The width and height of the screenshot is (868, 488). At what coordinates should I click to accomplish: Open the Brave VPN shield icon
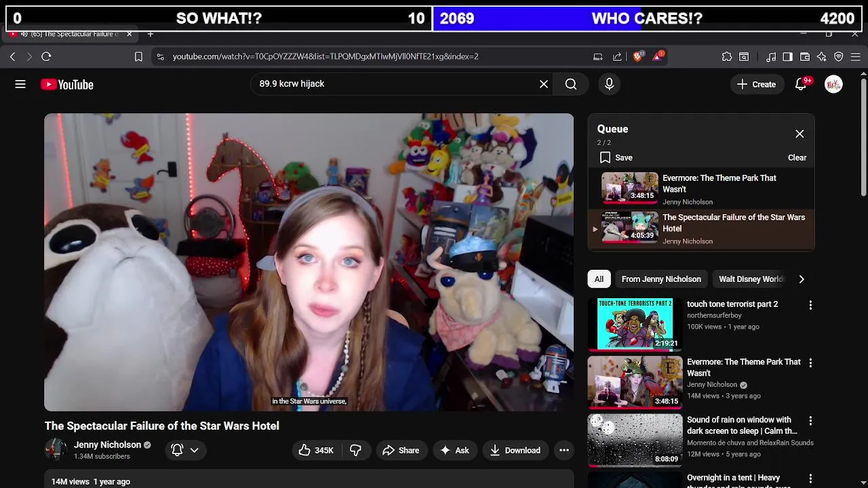839,57
